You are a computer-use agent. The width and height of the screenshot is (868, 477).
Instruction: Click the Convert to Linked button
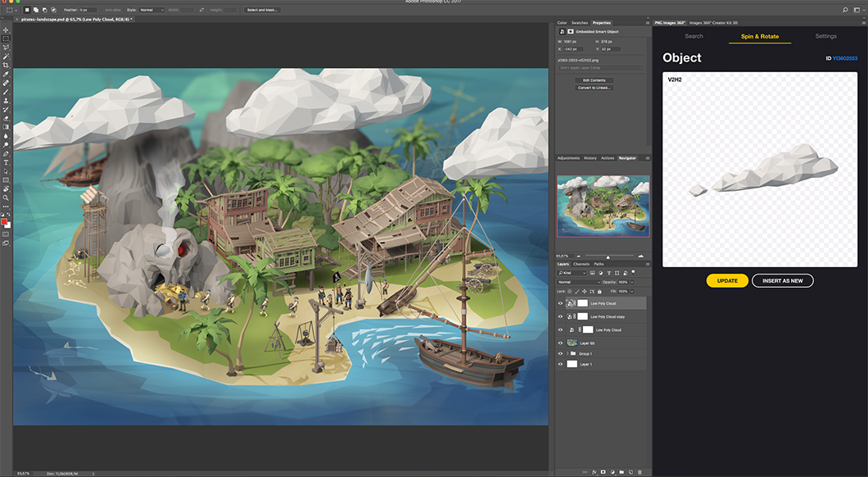coord(594,88)
